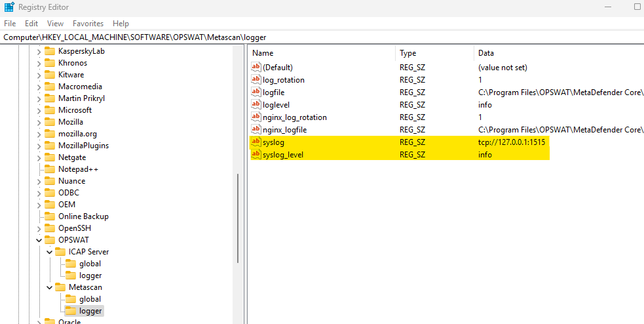
Task: Select the ICAP Server folder icon
Action: click(x=60, y=252)
